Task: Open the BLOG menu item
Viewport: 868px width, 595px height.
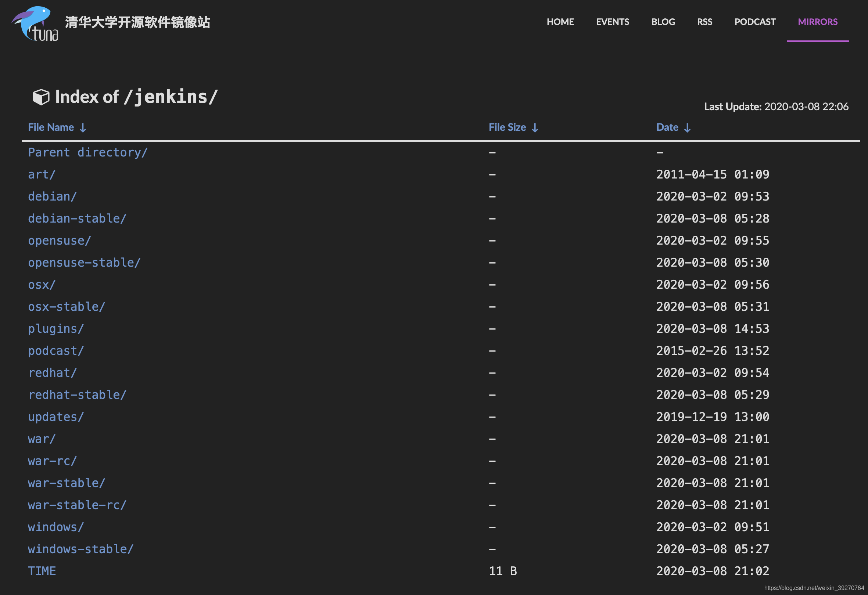Action: pyautogui.click(x=663, y=22)
